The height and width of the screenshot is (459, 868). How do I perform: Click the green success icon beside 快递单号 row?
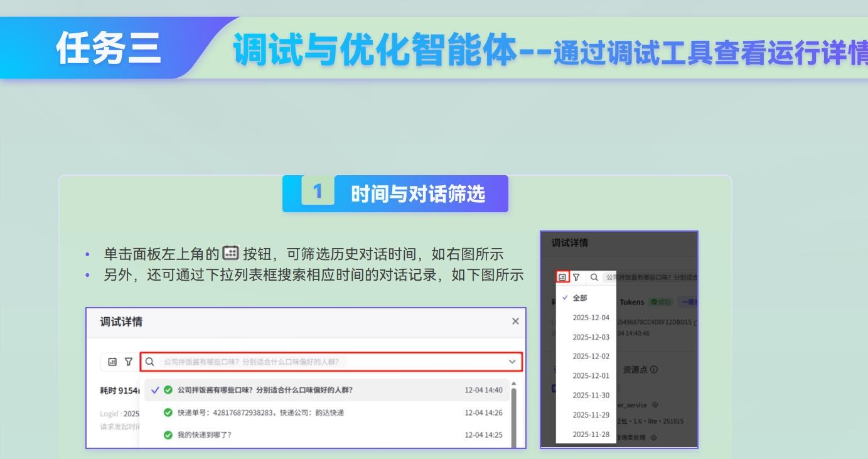[168, 413]
